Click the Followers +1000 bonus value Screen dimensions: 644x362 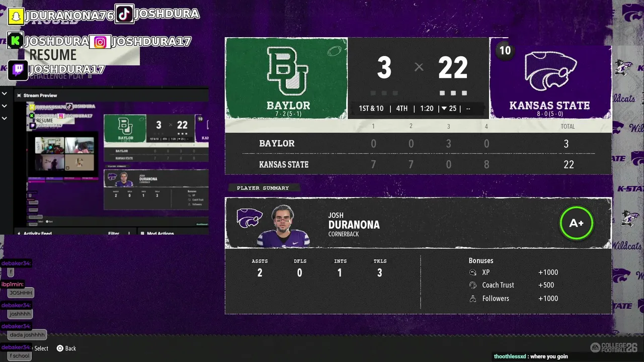pyautogui.click(x=548, y=299)
